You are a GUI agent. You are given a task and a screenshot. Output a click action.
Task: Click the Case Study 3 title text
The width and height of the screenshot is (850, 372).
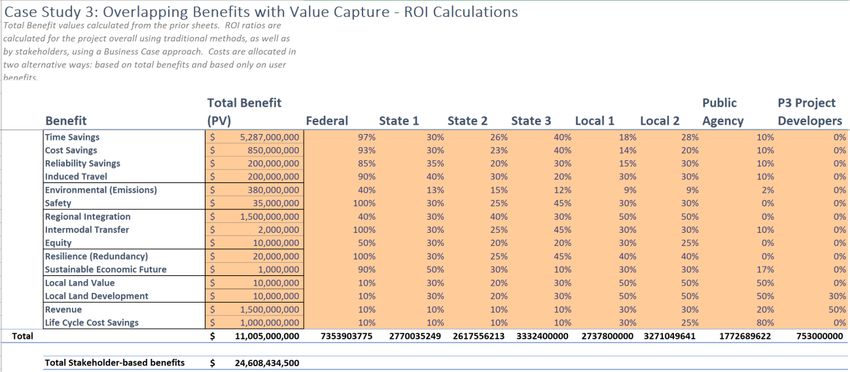[261, 11]
